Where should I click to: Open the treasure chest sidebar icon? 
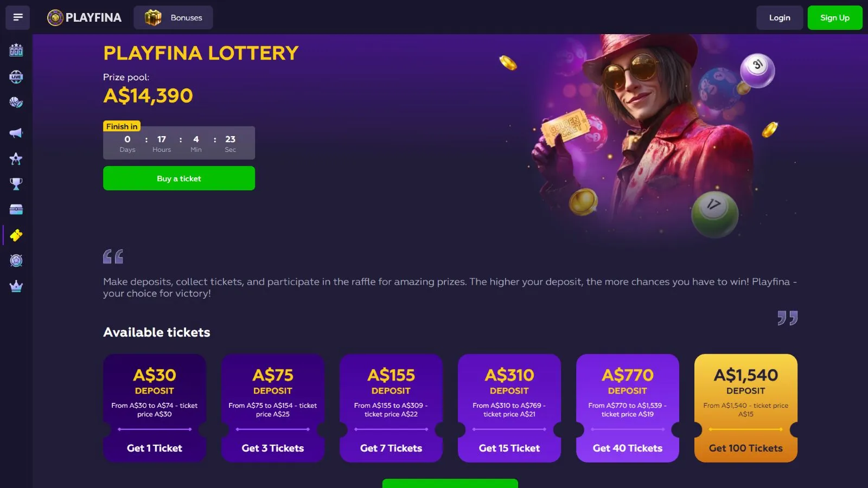point(16,209)
